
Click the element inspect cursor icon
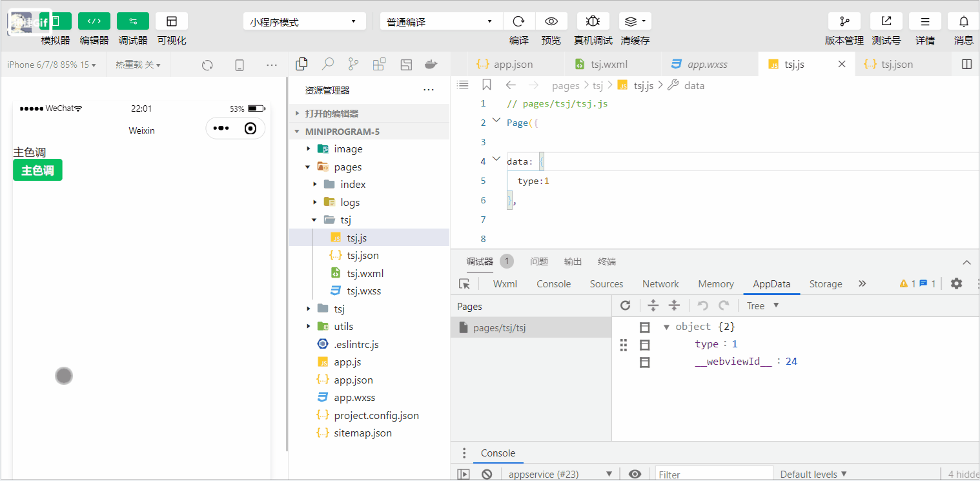click(464, 283)
